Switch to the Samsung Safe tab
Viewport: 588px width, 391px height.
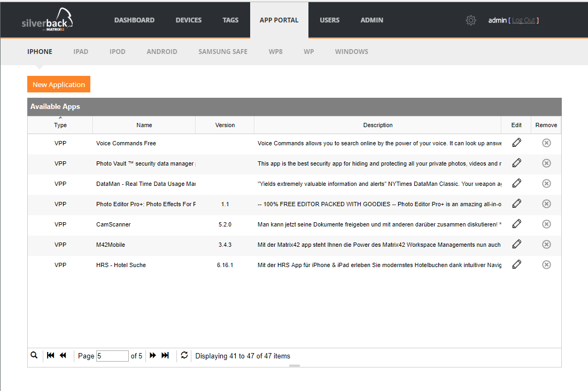pyautogui.click(x=223, y=52)
